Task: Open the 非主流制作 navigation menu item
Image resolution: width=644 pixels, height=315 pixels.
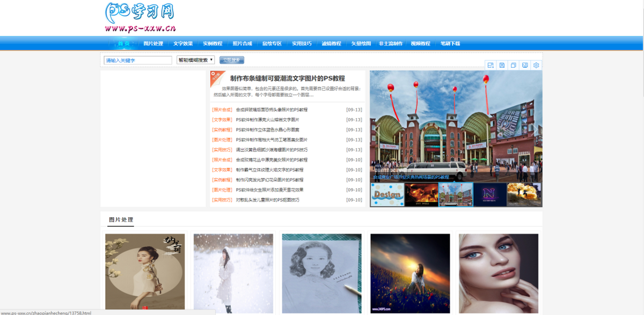Action: coord(391,43)
